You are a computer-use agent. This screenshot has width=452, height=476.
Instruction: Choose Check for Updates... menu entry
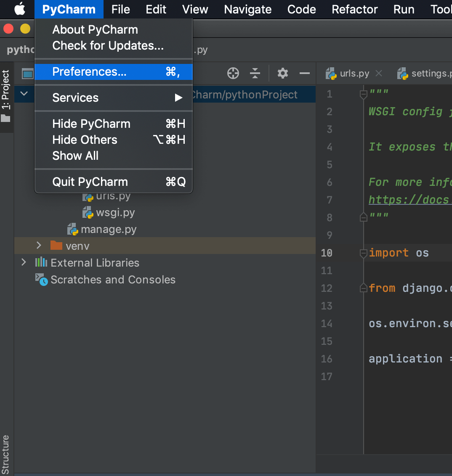(x=108, y=45)
